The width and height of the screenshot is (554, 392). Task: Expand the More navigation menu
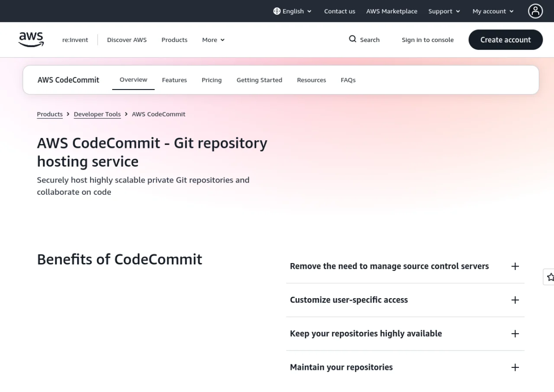click(x=213, y=40)
